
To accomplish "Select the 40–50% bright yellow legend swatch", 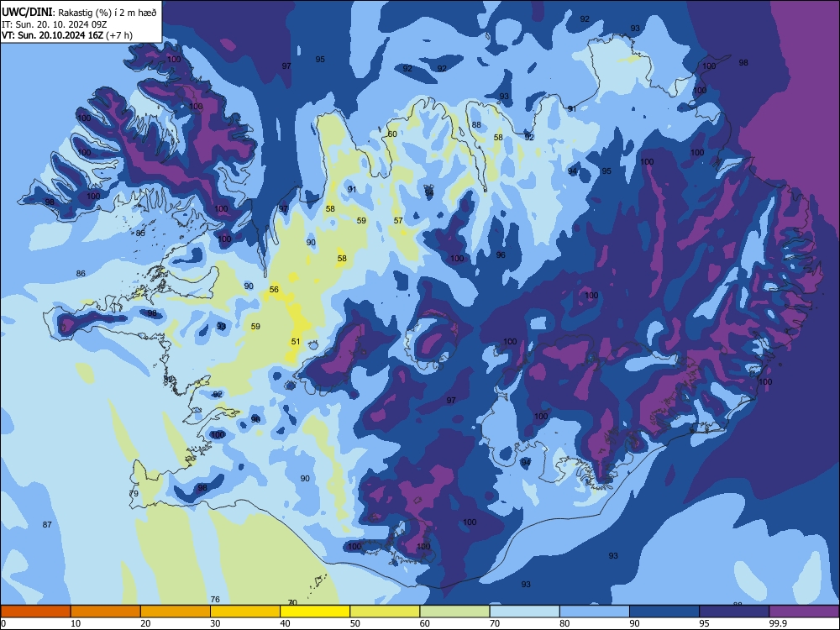I will coord(315,612).
